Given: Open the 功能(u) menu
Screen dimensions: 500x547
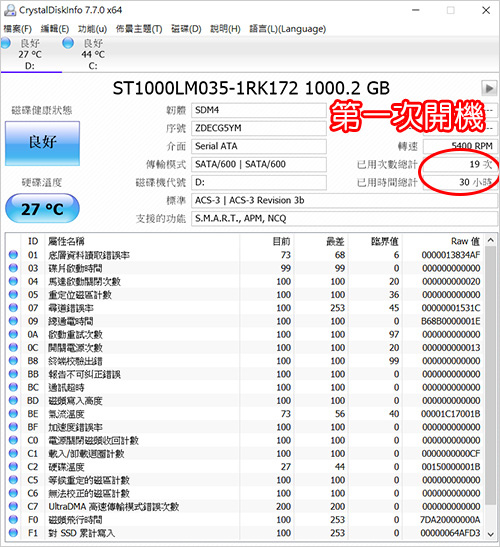Looking at the screenshot, I should point(92,29).
